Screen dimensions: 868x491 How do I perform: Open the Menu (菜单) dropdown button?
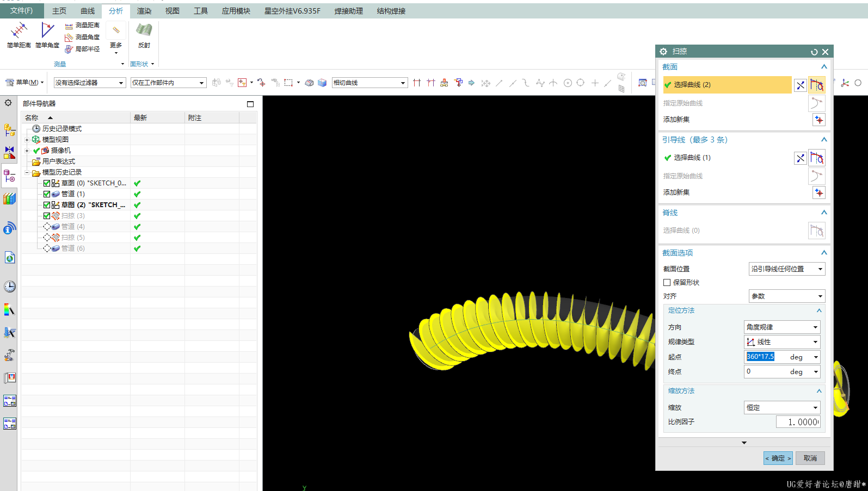point(24,83)
